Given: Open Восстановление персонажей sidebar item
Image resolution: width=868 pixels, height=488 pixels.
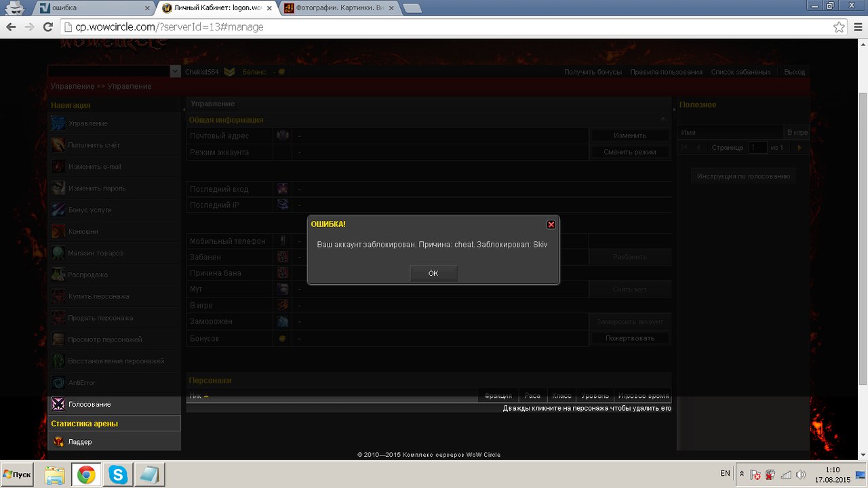Looking at the screenshot, I should [115, 361].
